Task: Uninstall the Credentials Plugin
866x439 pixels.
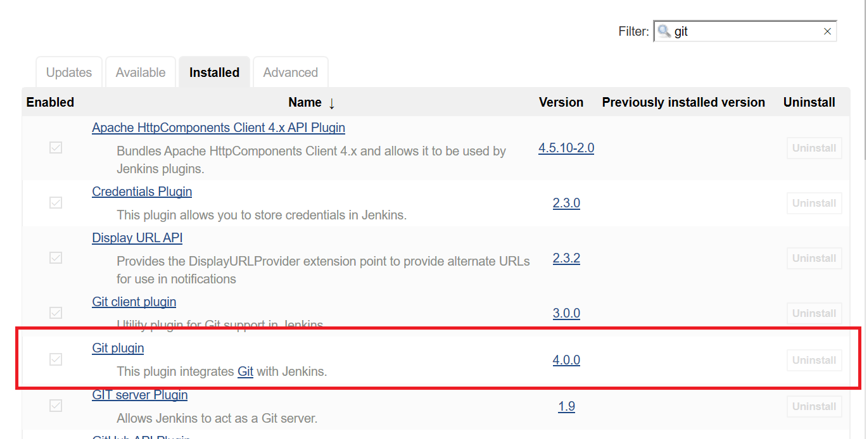Action: [x=813, y=203]
